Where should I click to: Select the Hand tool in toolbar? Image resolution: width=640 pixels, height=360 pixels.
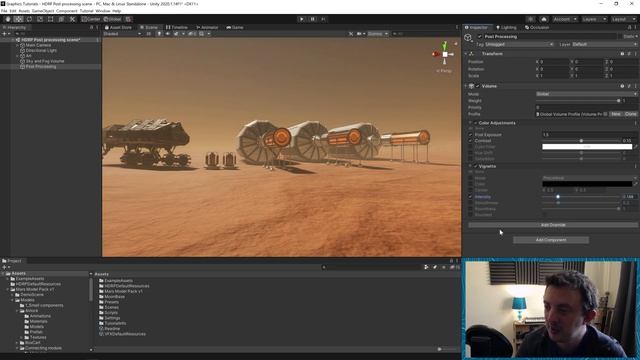(8, 19)
